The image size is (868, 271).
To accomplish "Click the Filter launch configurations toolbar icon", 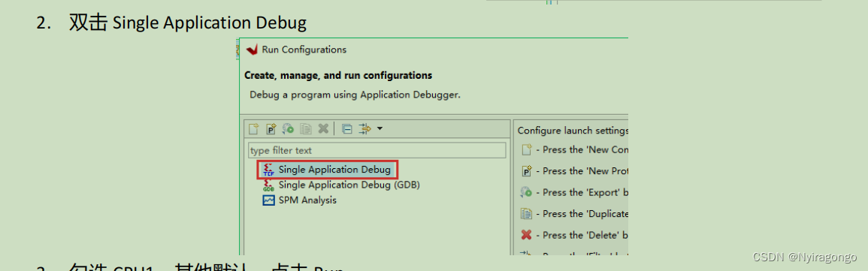I will click(364, 129).
